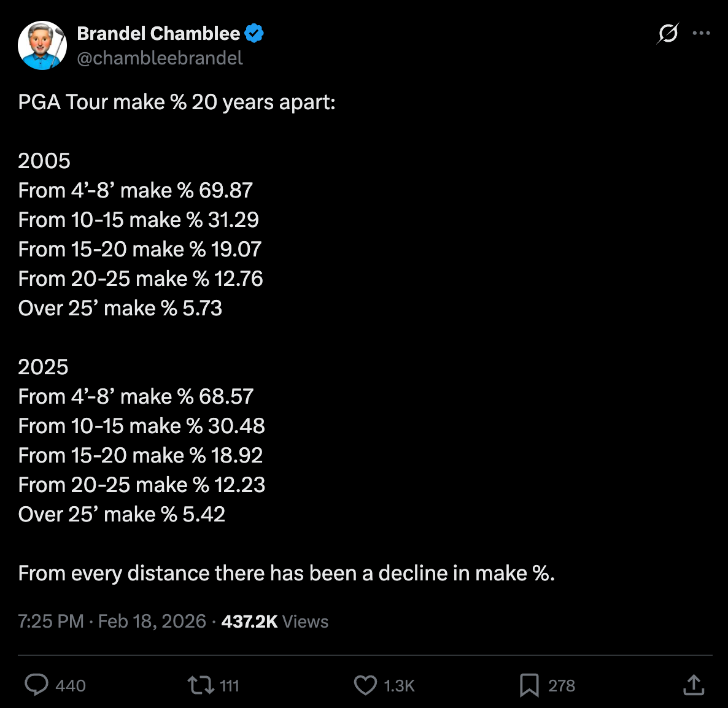The height and width of the screenshot is (708, 728).
Task: Toggle the bookmark icon on the post
Action: [529, 685]
